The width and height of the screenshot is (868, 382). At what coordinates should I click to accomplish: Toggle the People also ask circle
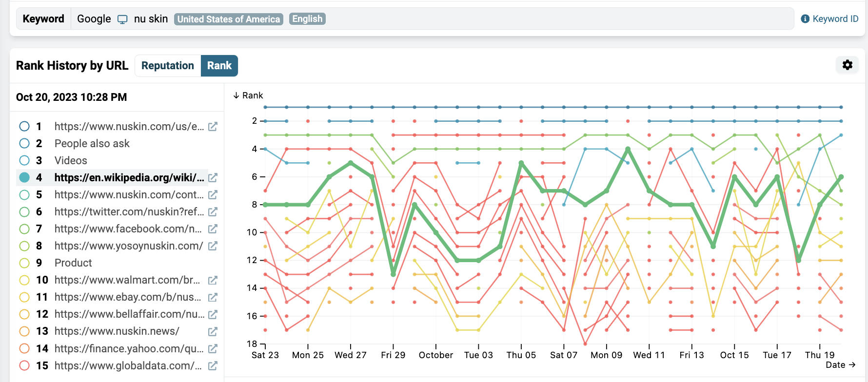(x=24, y=143)
